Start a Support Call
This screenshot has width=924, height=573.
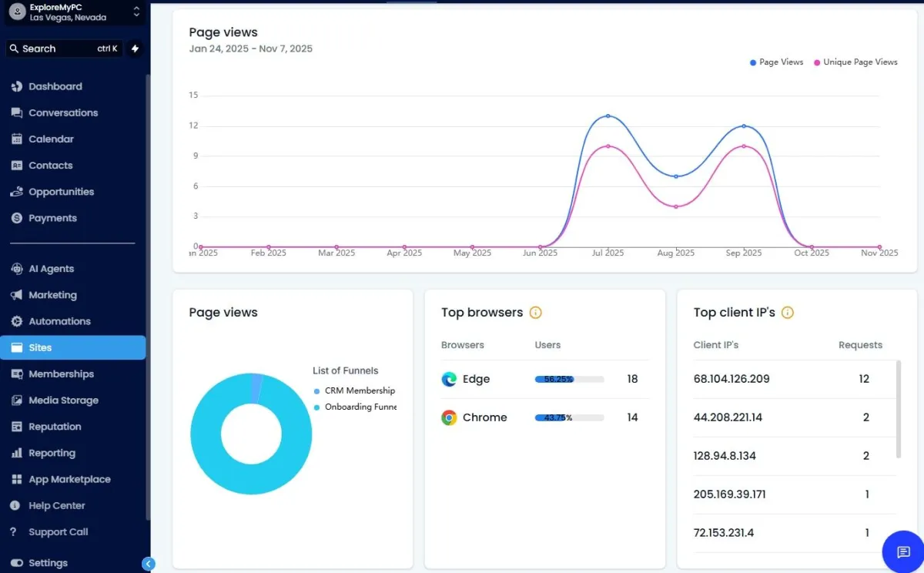pos(59,531)
